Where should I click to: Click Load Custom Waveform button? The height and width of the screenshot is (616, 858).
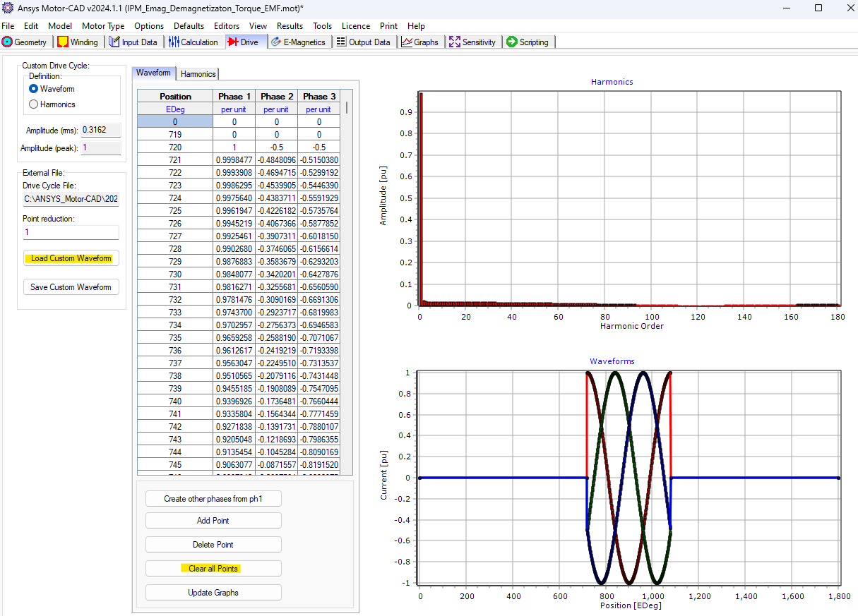click(x=71, y=258)
